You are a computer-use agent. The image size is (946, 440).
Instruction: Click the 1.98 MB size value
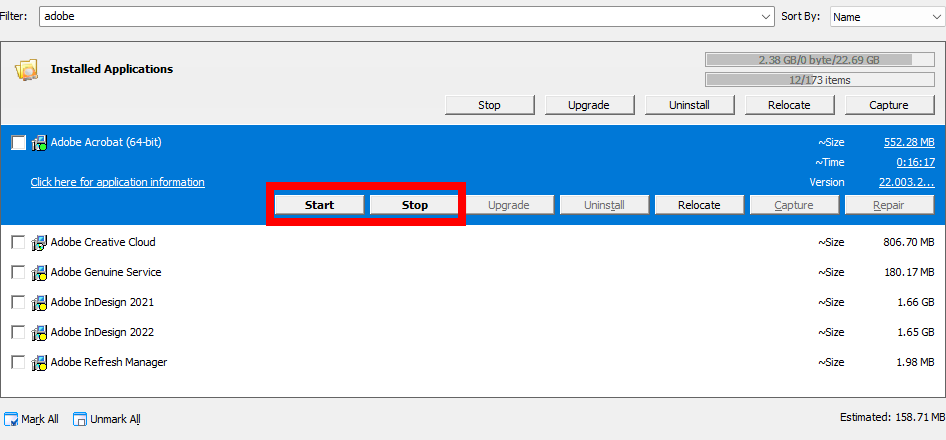[914, 362]
